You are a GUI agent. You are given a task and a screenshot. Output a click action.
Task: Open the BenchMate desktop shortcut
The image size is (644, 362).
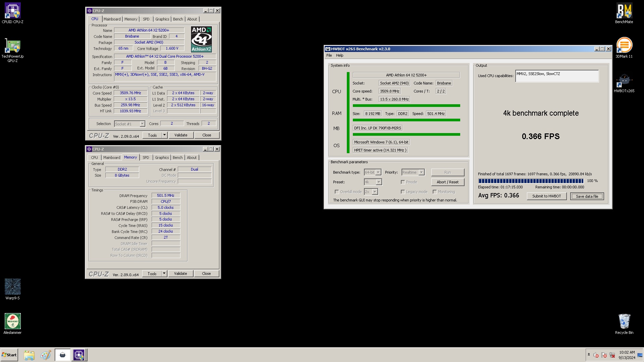coord(624,13)
